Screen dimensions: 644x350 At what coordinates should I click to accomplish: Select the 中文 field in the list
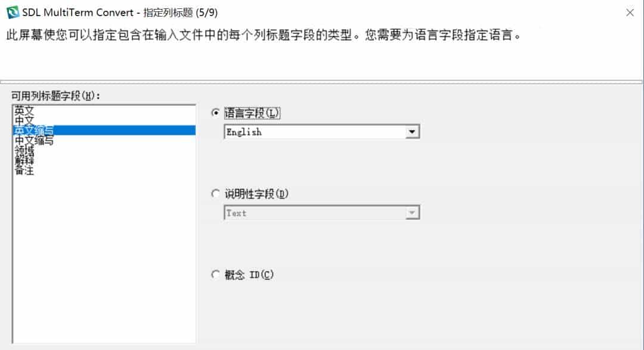(24, 120)
